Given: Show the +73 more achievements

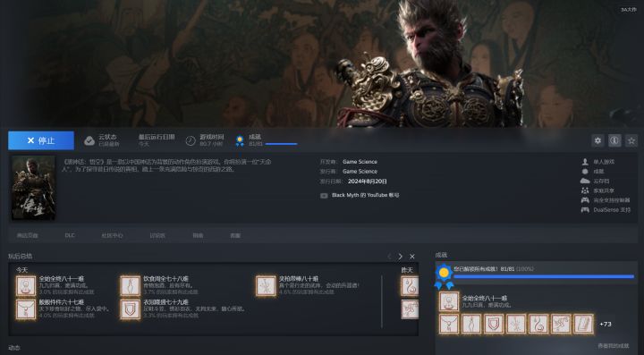Looking at the screenshot, I should tap(606, 325).
